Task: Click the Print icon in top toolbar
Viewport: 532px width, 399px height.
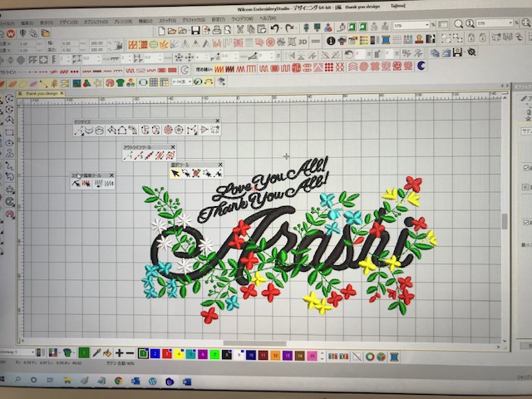Action: 217,30
